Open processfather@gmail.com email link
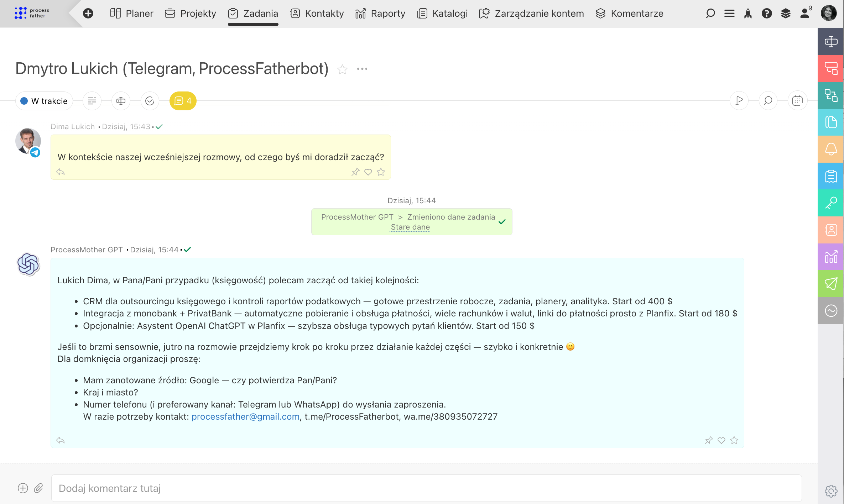844x504 pixels. [x=245, y=416]
